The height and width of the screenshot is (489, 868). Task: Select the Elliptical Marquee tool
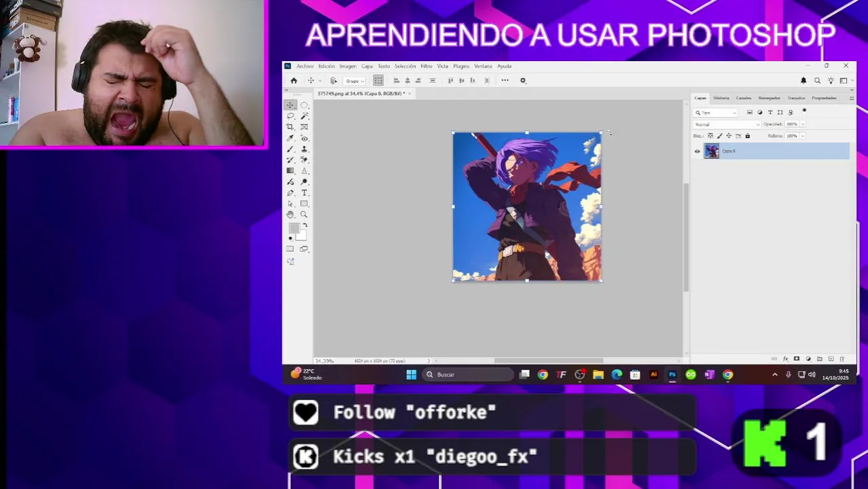(304, 105)
